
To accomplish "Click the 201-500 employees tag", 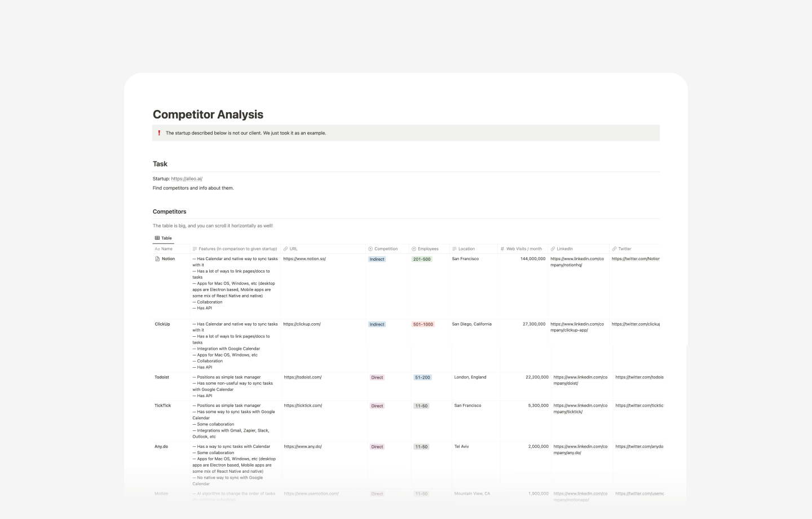I will point(422,259).
